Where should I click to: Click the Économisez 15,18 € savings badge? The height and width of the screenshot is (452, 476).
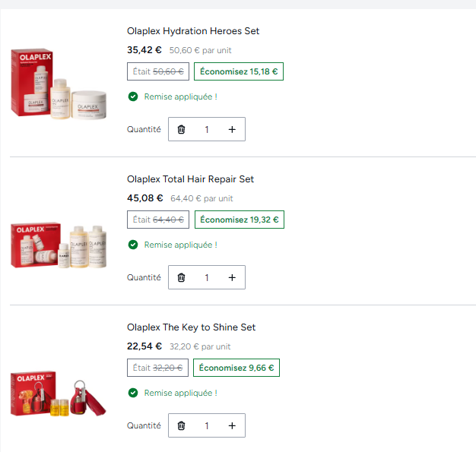239,71
